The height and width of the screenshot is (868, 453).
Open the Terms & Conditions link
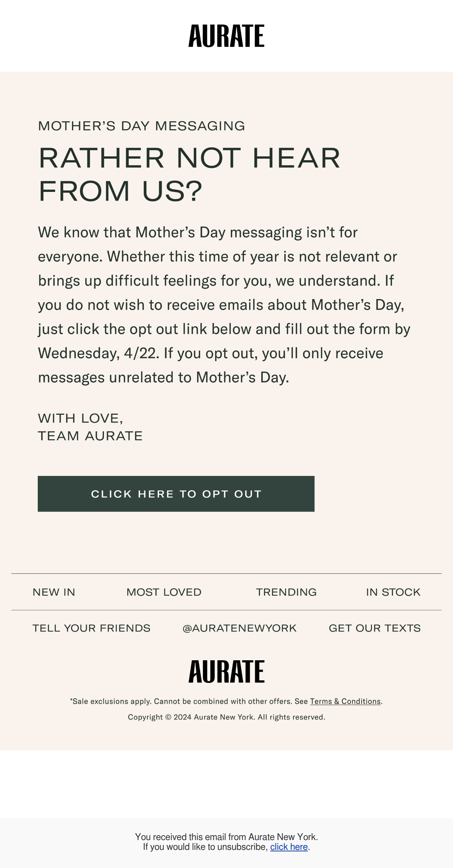tap(345, 701)
